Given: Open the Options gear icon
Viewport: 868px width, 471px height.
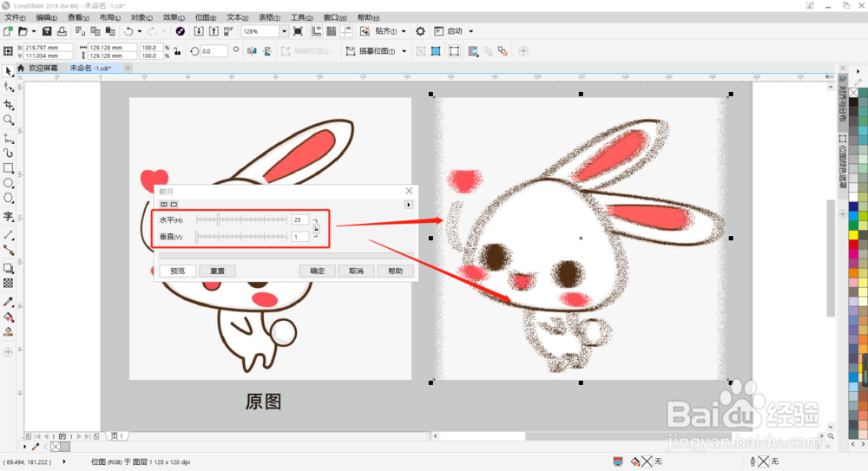Looking at the screenshot, I should click(420, 31).
